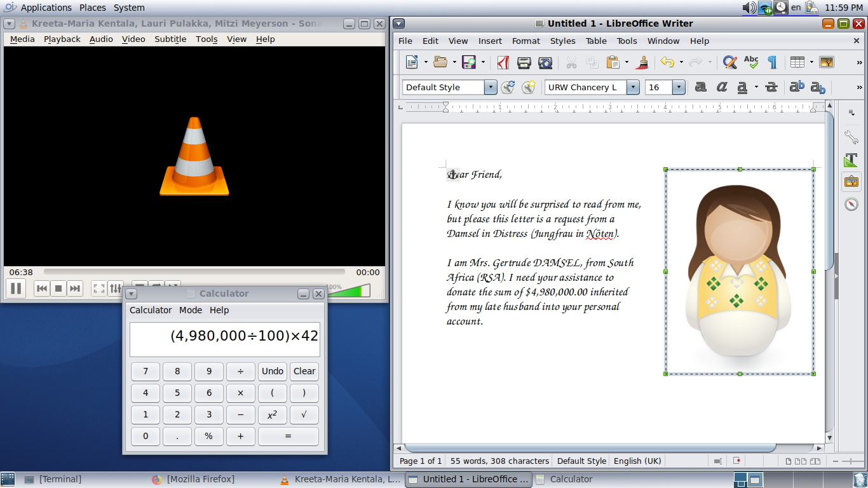Click the trash icon in bottom panel
The image size is (868, 488).
tap(860, 480)
